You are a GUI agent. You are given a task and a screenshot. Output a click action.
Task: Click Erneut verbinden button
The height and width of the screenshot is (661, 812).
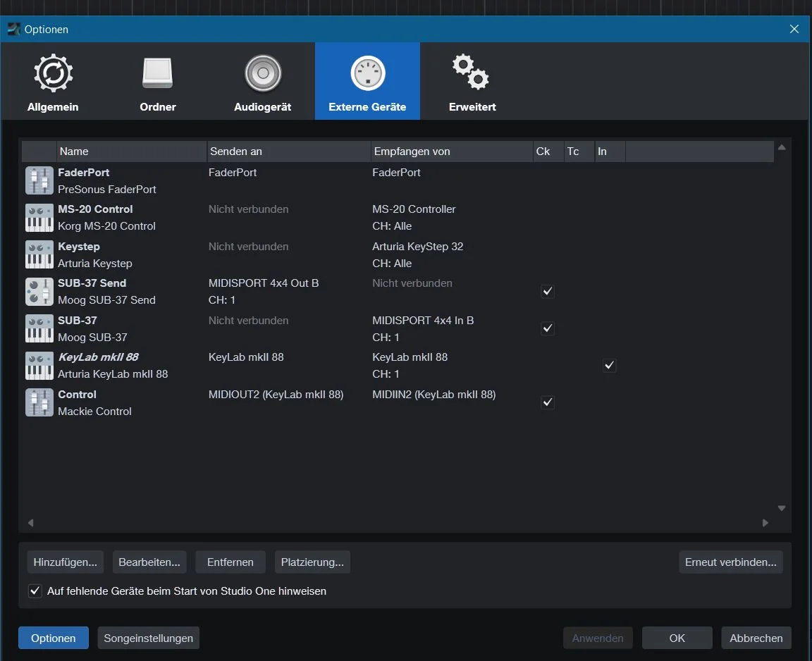[731, 562]
